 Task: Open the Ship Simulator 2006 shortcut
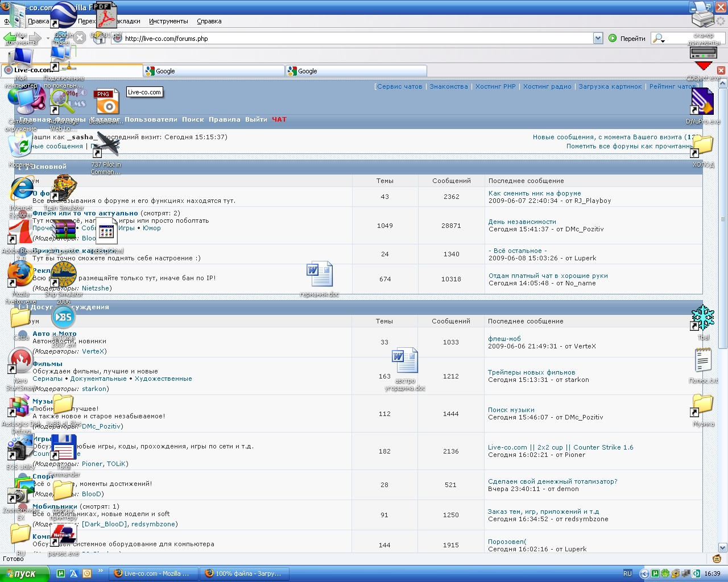click(63, 276)
